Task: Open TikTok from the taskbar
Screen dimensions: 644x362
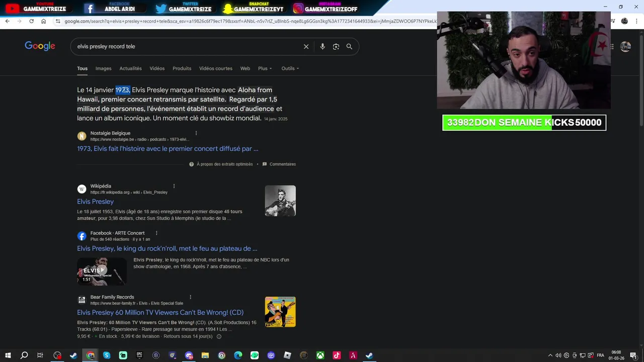Action: pos(337,355)
